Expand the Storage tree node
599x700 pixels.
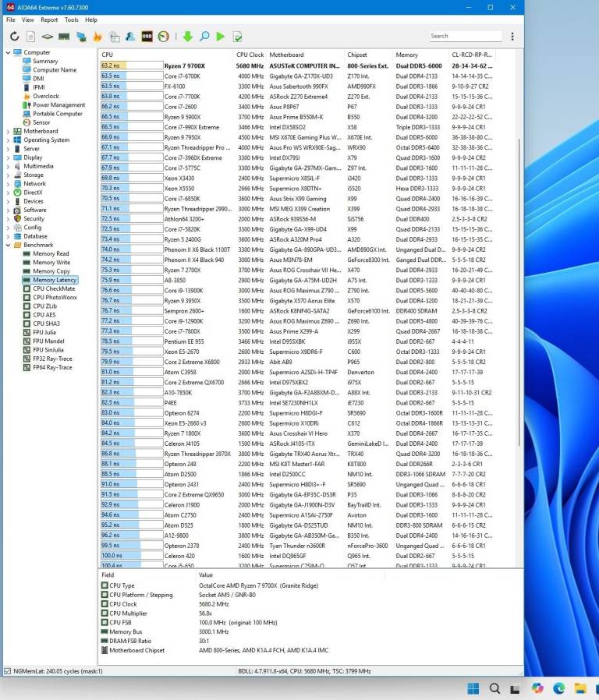pos(9,175)
